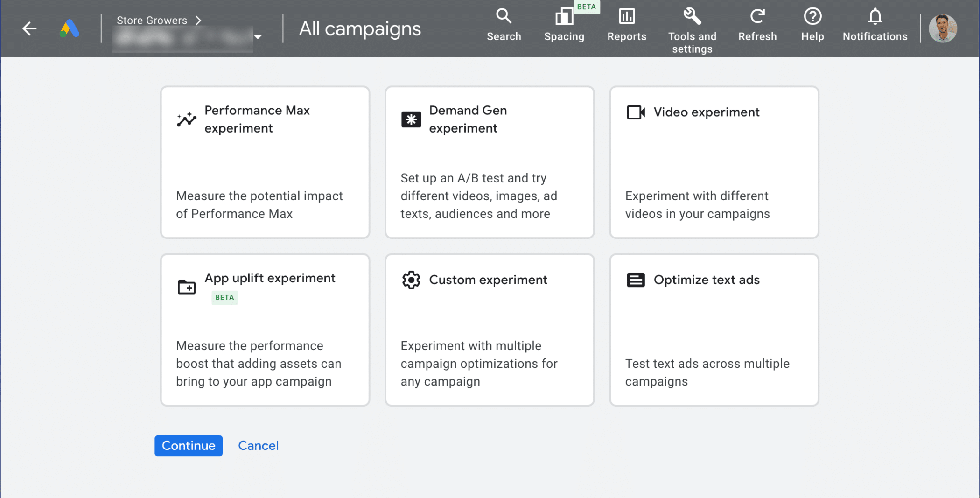Viewport: 980px width, 498px height.
Task: Click the Cancel link
Action: [x=258, y=446]
